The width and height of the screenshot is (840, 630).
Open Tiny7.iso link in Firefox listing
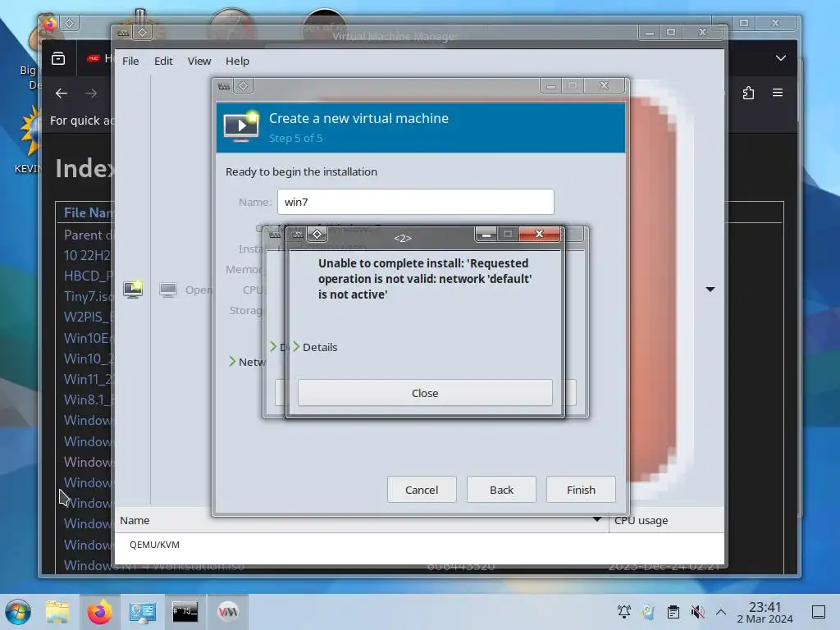[89, 296]
